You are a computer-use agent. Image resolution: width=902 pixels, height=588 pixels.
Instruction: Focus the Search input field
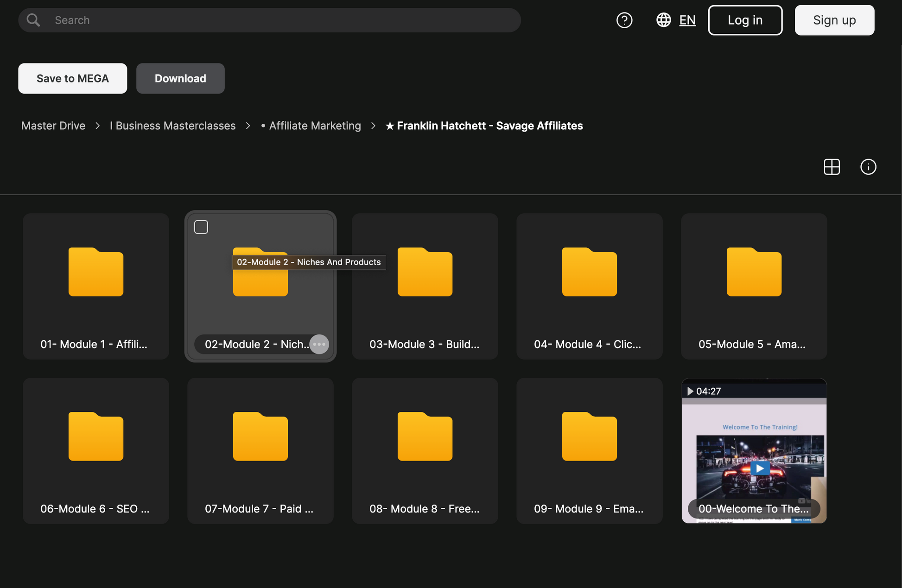pos(269,20)
